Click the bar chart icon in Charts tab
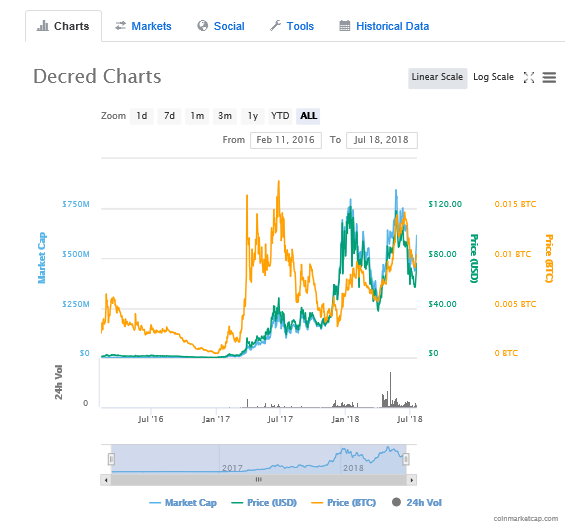The width and height of the screenshot is (587, 532). pyautogui.click(x=43, y=26)
